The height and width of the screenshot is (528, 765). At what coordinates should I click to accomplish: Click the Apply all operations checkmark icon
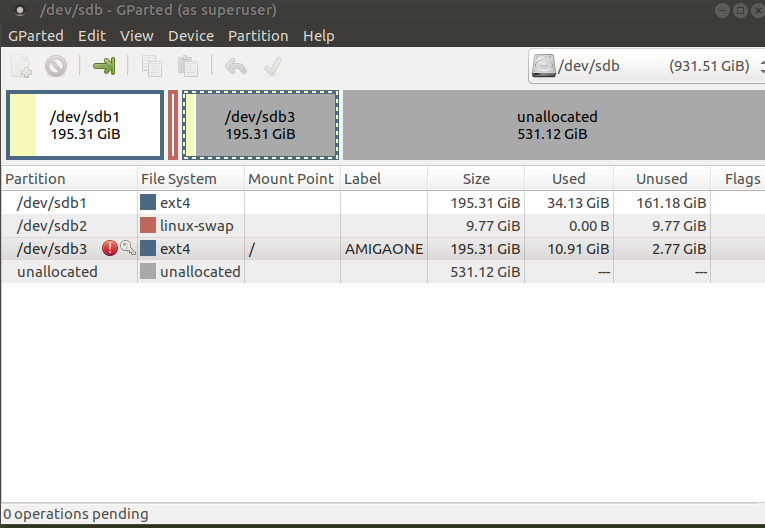tap(271, 66)
